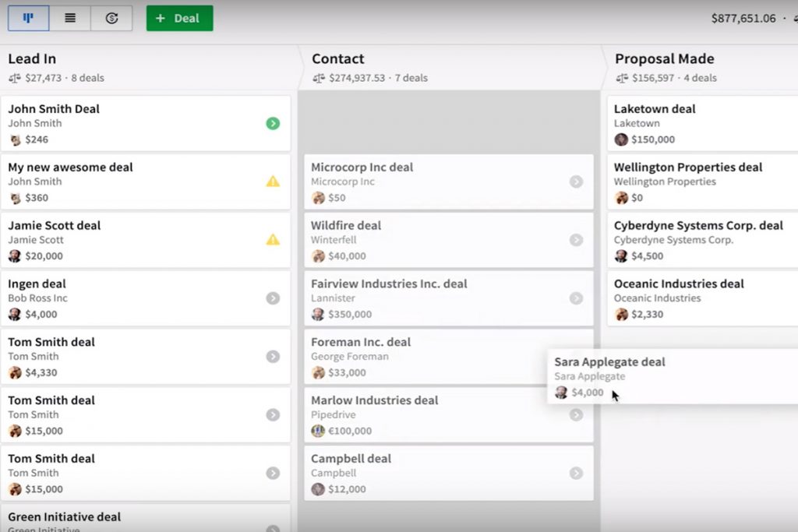Viewport: 798px width, 532px height.
Task: Open the chevron on Wildfire deal card
Action: click(577, 239)
